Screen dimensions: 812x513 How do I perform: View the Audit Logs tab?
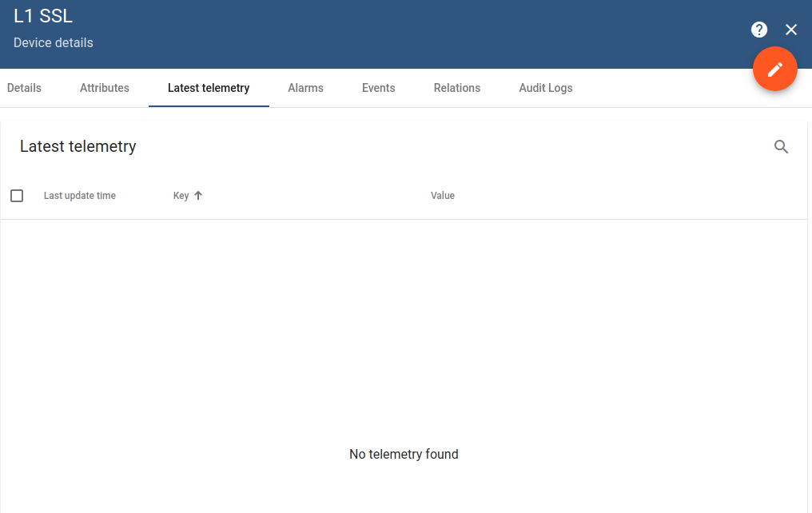[x=546, y=88]
